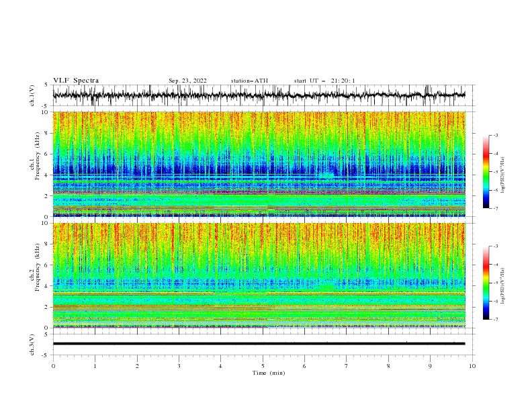The height and width of the screenshot is (411, 532).
Task: Click the time axis tick label '3'
Action: pos(179,366)
